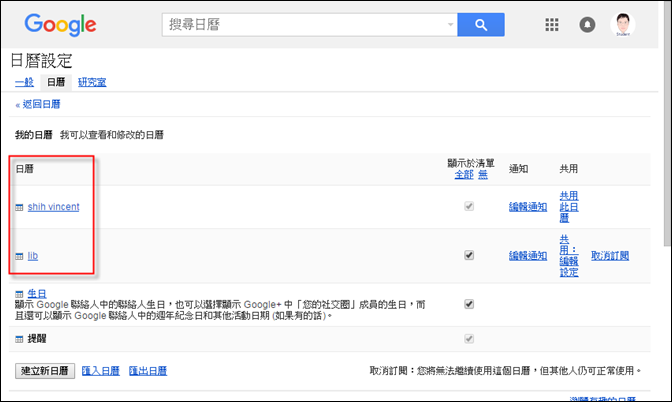
Task: Open the notifications bell icon
Action: pyautogui.click(x=587, y=25)
